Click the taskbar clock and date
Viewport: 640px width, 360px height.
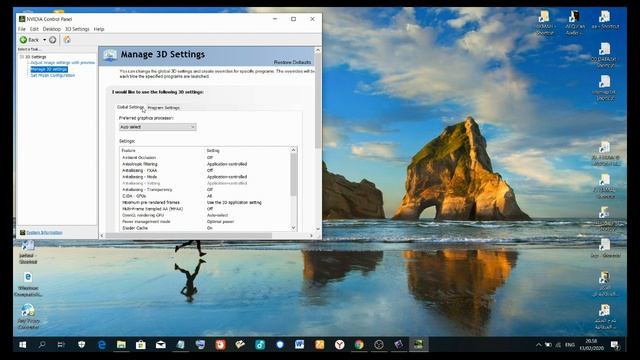pos(591,344)
